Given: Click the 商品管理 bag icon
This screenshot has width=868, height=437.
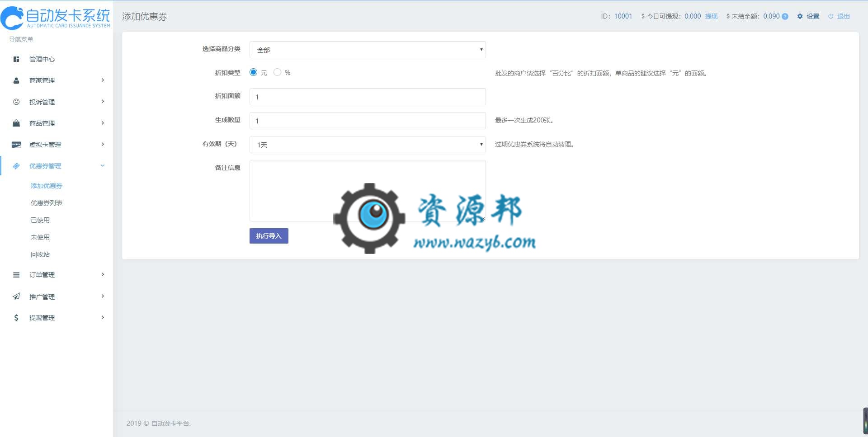Looking at the screenshot, I should [16, 123].
